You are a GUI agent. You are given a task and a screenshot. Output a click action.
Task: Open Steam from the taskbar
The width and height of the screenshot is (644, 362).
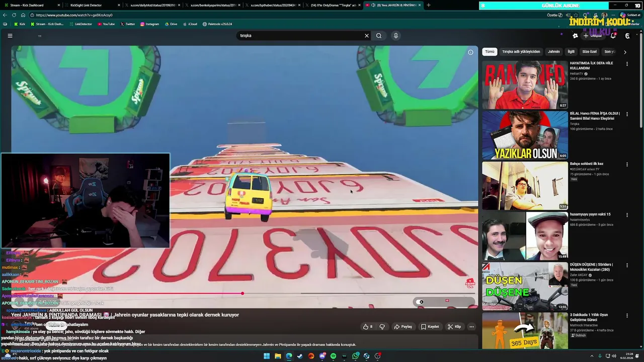click(300, 356)
